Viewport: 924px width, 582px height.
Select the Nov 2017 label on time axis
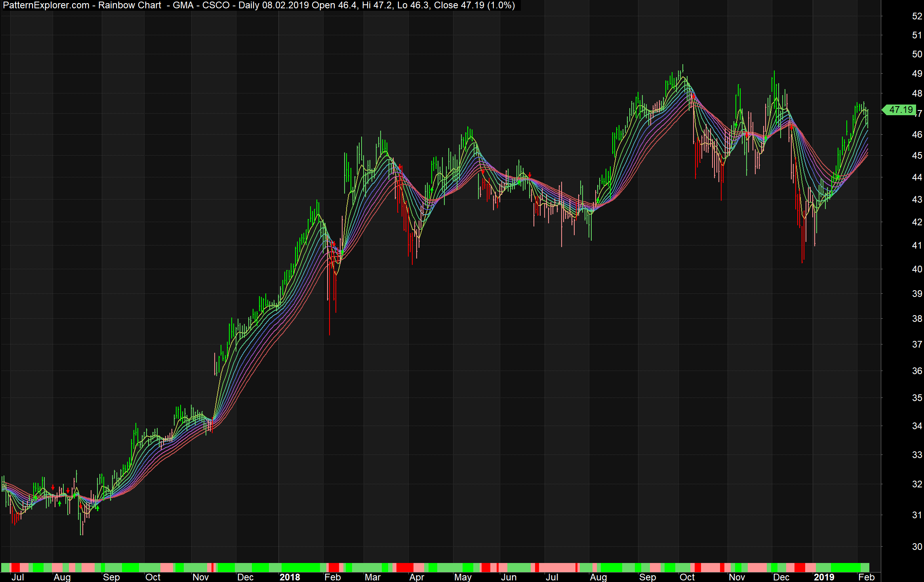pos(200,577)
